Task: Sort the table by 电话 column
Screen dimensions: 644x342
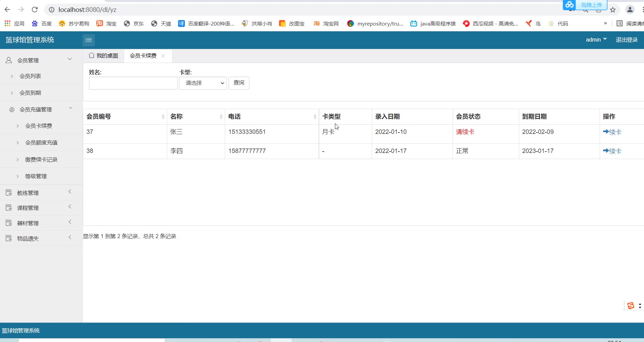Action: coord(272,116)
